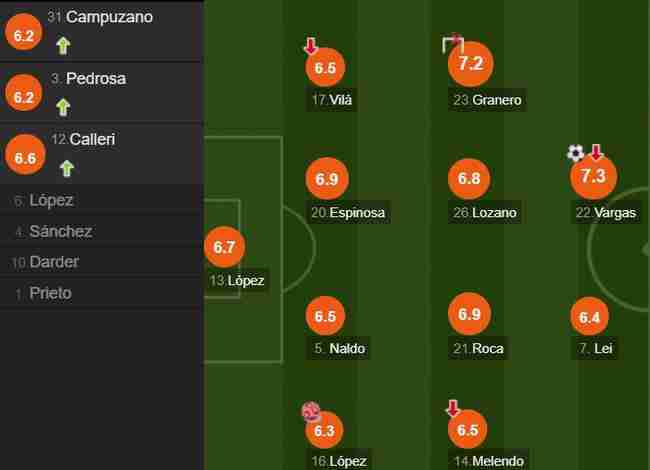Click Calleri's 6.6 rating badge

[x=25, y=155]
